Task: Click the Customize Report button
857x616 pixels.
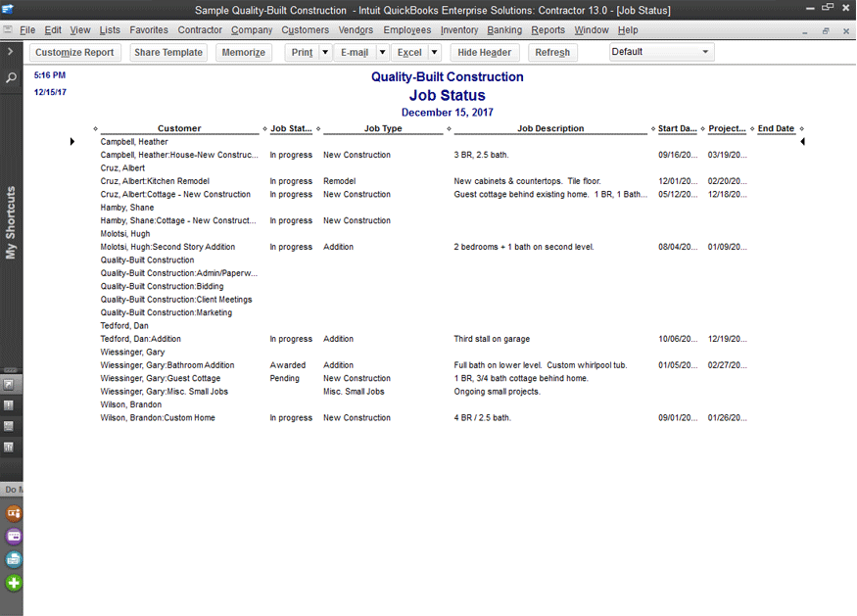Action: coord(74,53)
